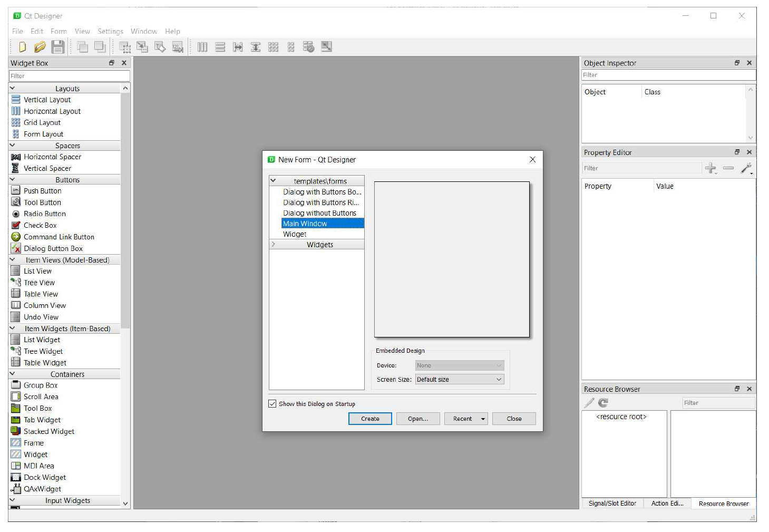The width and height of the screenshot is (769, 532).
Task: Click the Create button
Action: click(370, 419)
